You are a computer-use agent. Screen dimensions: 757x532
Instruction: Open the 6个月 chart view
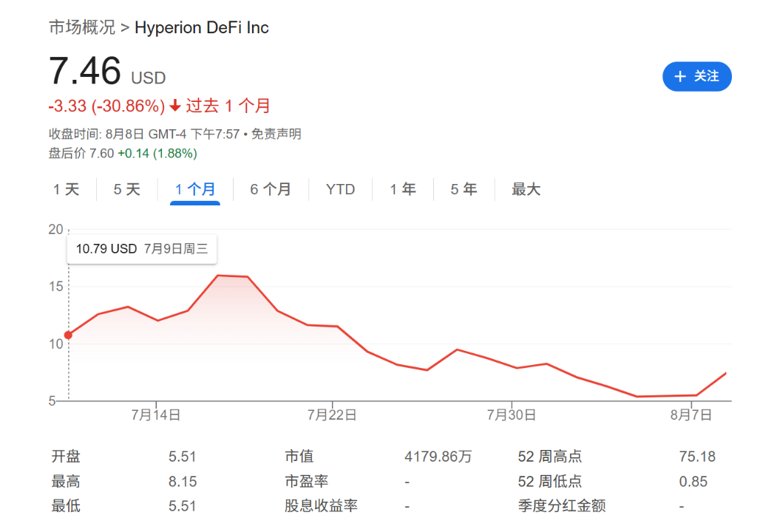tap(271, 189)
